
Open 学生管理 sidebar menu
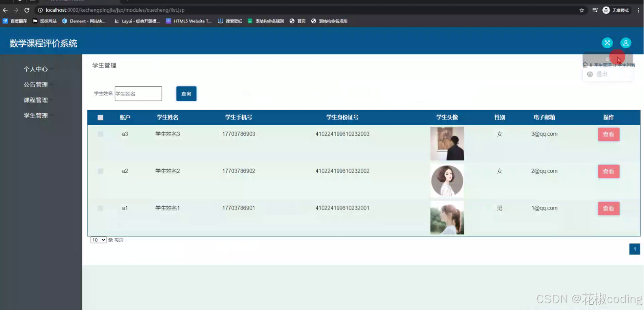tap(36, 115)
